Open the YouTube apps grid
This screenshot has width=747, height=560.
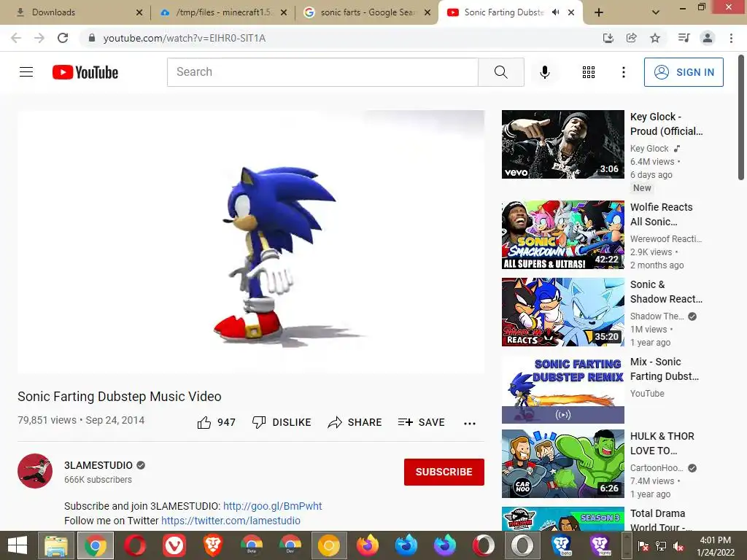(589, 72)
